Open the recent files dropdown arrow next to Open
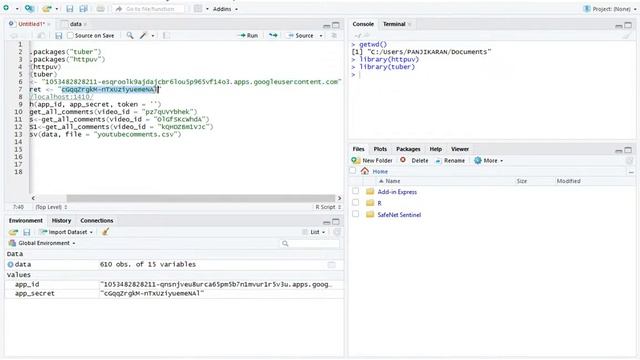The image size is (640, 360). tap(57, 9)
